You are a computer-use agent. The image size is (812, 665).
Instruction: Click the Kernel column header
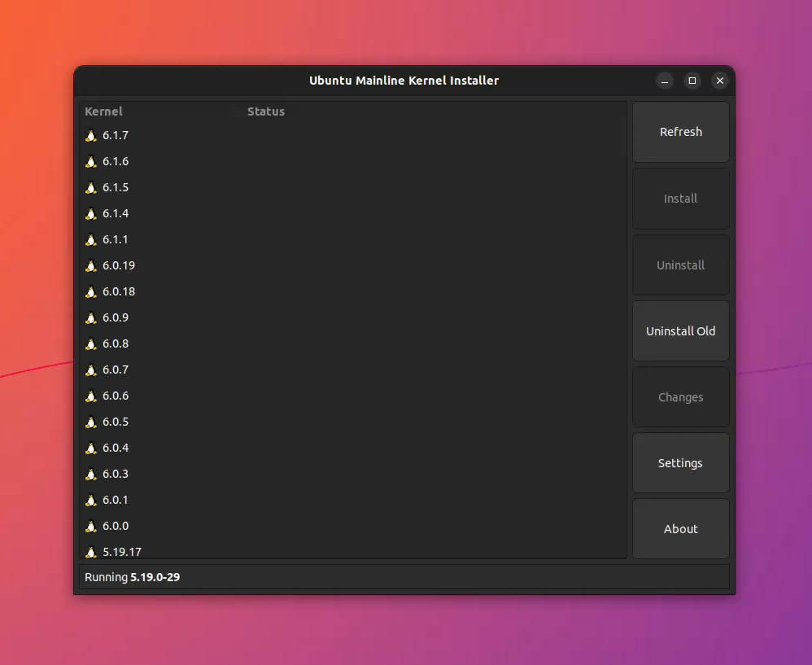tap(103, 112)
